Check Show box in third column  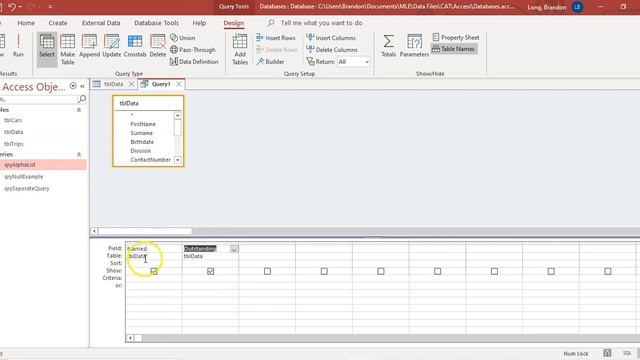267,271
